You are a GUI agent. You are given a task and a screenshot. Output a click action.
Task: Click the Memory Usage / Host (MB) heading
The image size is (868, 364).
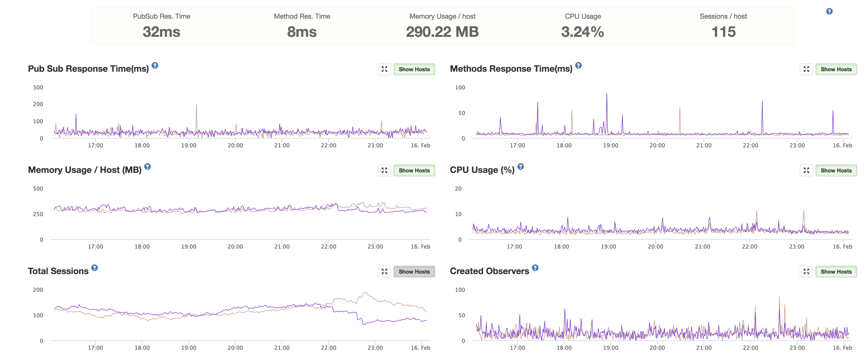[x=85, y=170]
